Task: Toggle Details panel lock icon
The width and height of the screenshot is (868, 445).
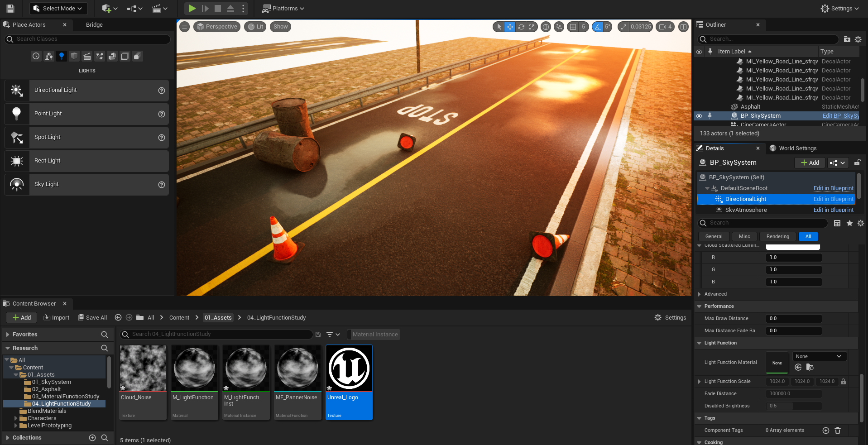Action: point(857,163)
